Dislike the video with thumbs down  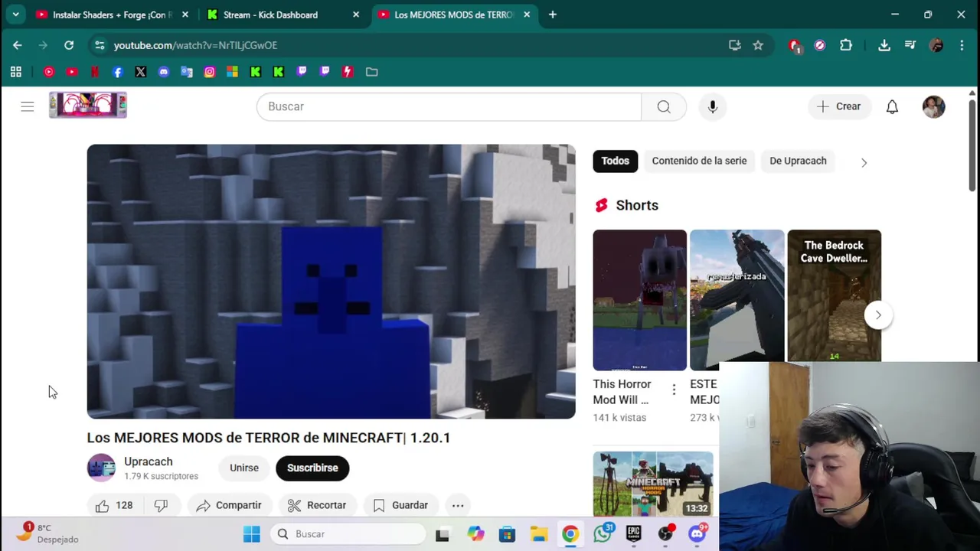point(161,505)
